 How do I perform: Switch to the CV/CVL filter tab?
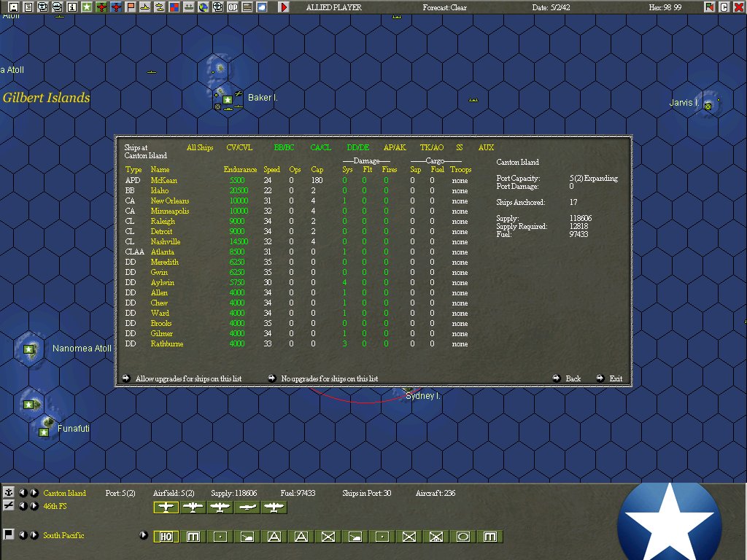pyautogui.click(x=239, y=147)
